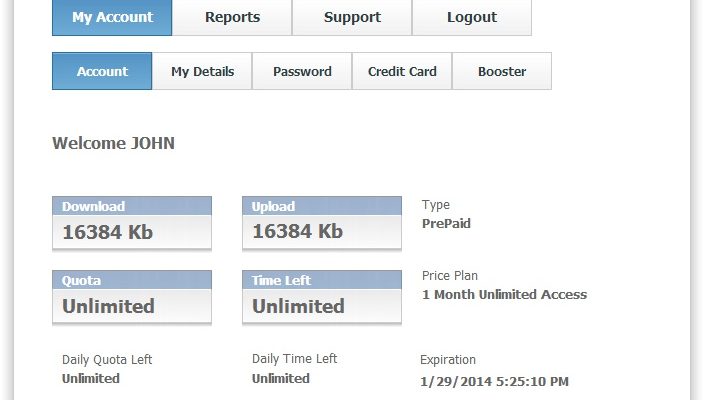The image size is (704, 400).
Task: Open the My Account tab
Action: click(112, 17)
